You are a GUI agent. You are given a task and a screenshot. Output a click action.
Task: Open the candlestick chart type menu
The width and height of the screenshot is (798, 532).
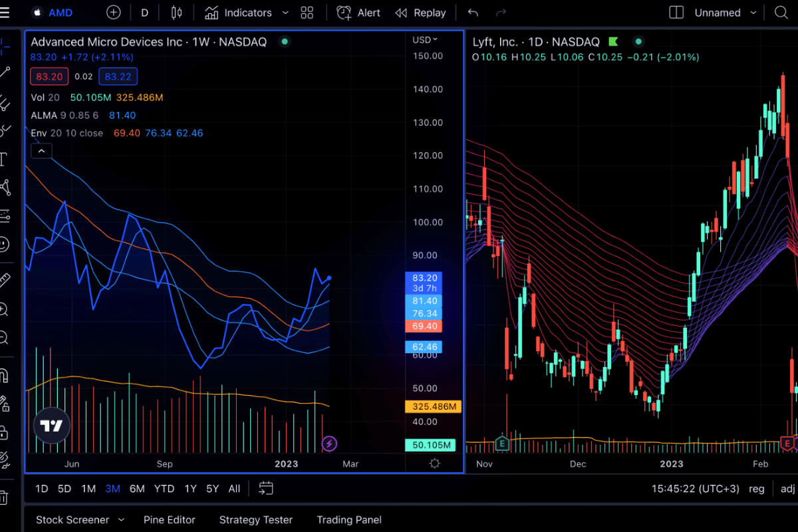click(x=176, y=13)
